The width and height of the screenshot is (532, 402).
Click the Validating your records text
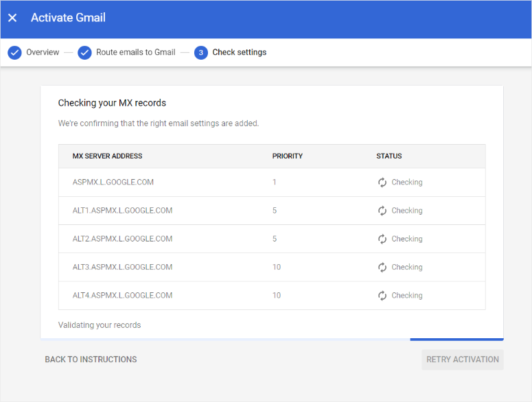pos(100,325)
